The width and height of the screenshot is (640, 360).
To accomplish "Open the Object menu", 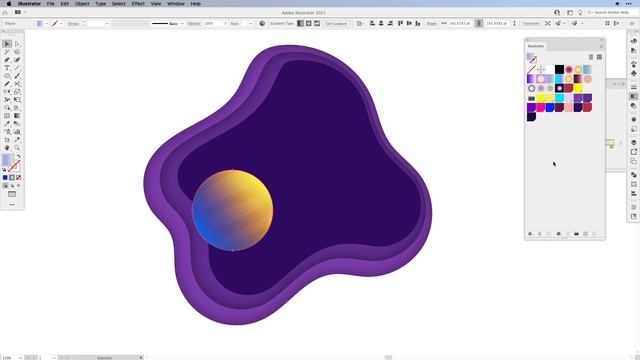I will (x=82, y=4).
